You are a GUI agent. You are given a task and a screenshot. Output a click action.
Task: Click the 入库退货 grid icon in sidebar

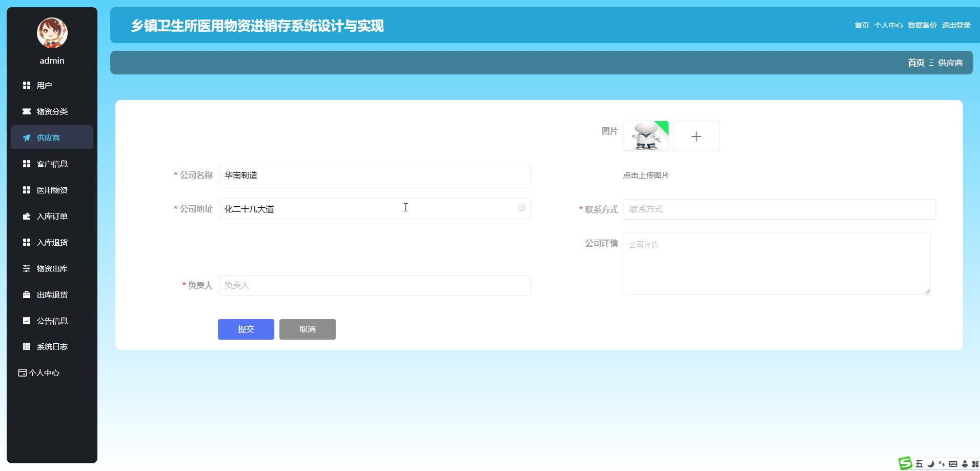pos(27,242)
